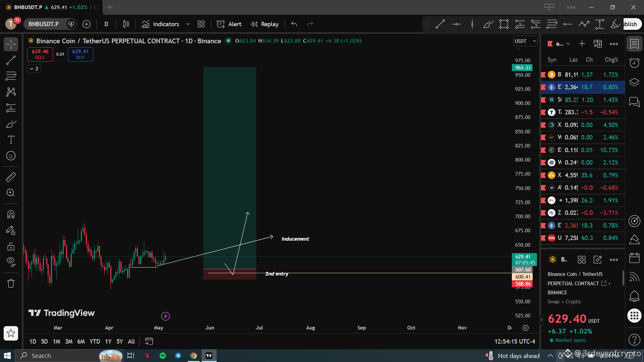Open the Fibonacci retracement tools
The height and width of the screenshot is (362, 644).
[x=11, y=76]
